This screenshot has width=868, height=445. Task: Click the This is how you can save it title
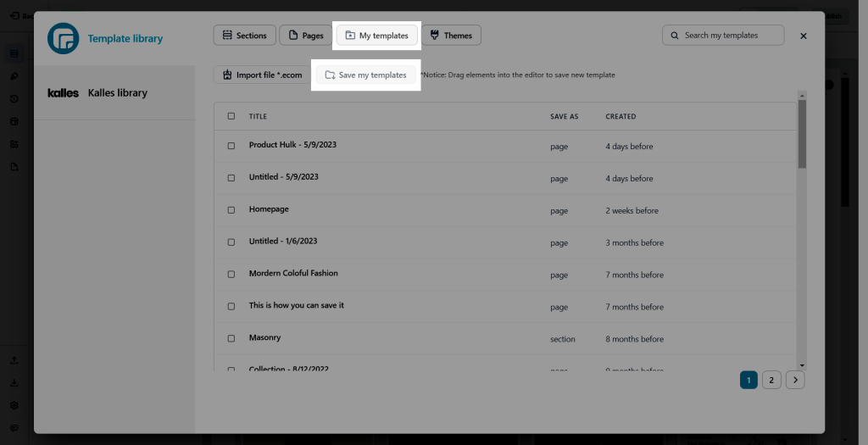click(296, 305)
